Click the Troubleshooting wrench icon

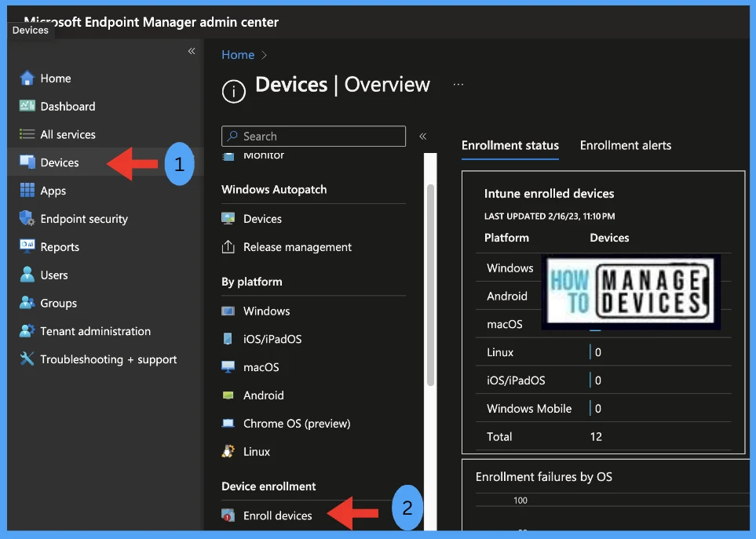(x=27, y=359)
